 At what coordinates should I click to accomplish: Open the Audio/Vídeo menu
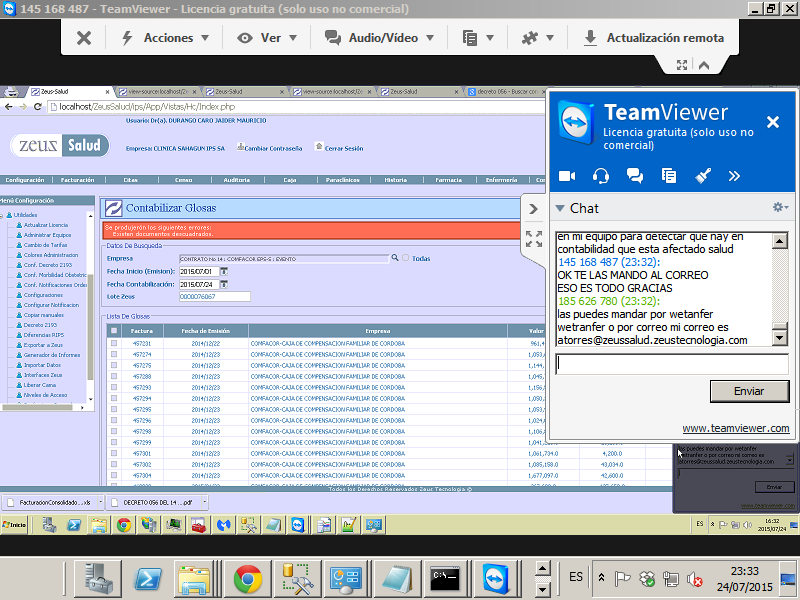pyautogui.click(x=380, y=38)
